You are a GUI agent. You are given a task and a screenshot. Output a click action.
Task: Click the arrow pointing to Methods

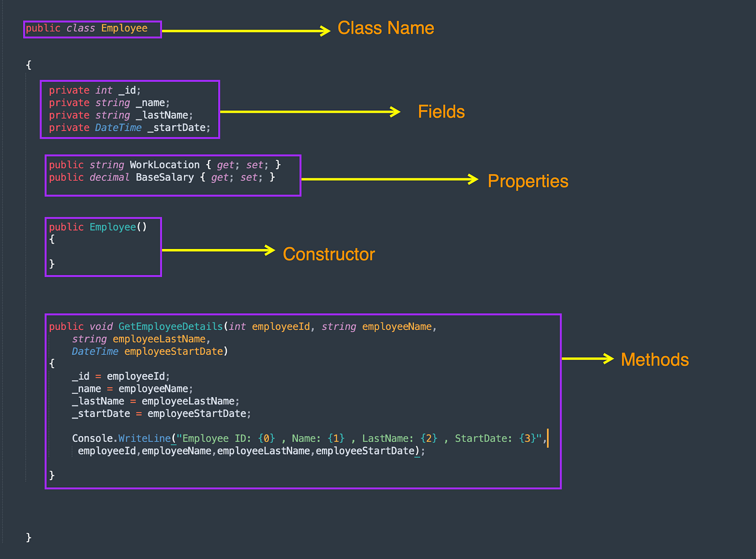[589, 358]
